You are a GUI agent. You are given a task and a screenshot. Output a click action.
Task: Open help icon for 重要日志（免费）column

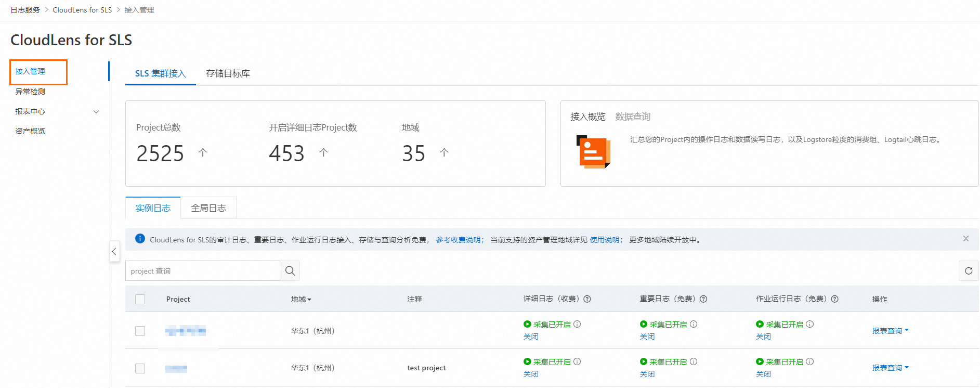tap(703, 299)
